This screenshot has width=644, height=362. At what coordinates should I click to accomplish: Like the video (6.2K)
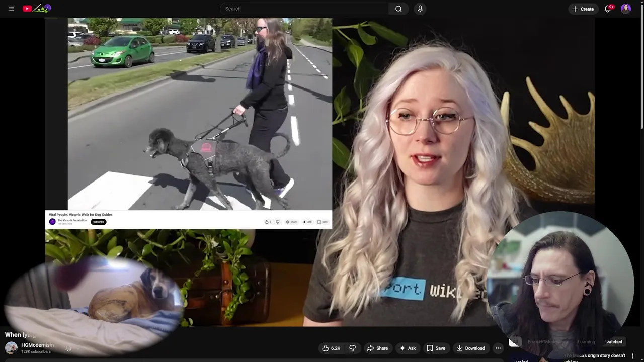tap(331, 348)
